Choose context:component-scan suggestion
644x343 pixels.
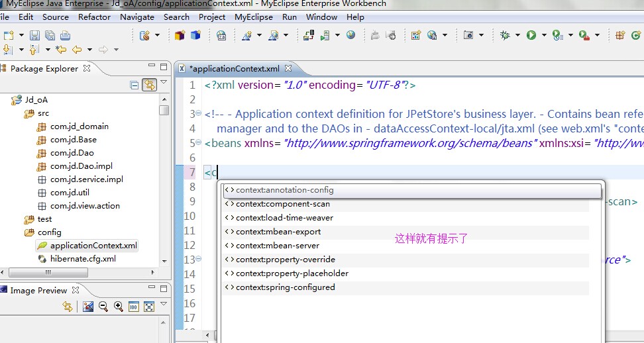(405, 204)
